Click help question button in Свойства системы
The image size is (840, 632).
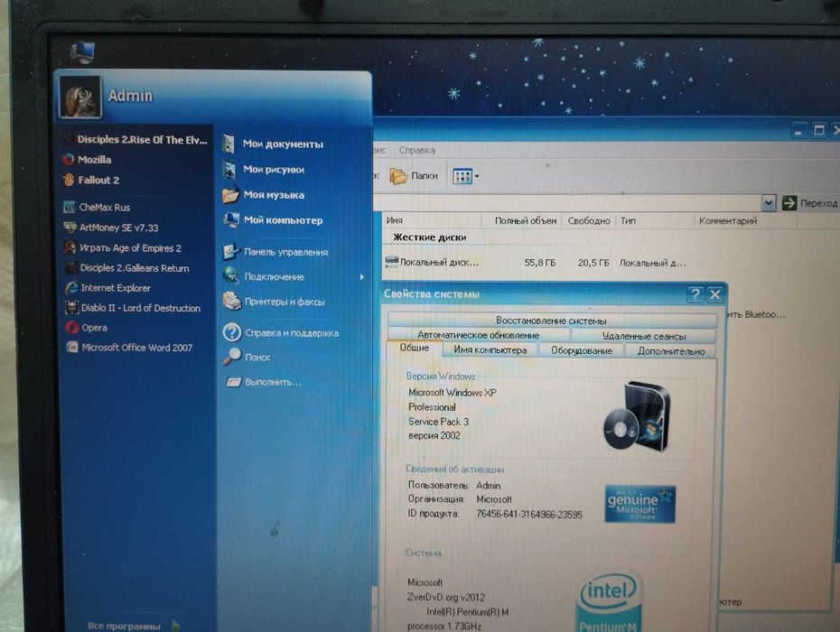[695, 294]
